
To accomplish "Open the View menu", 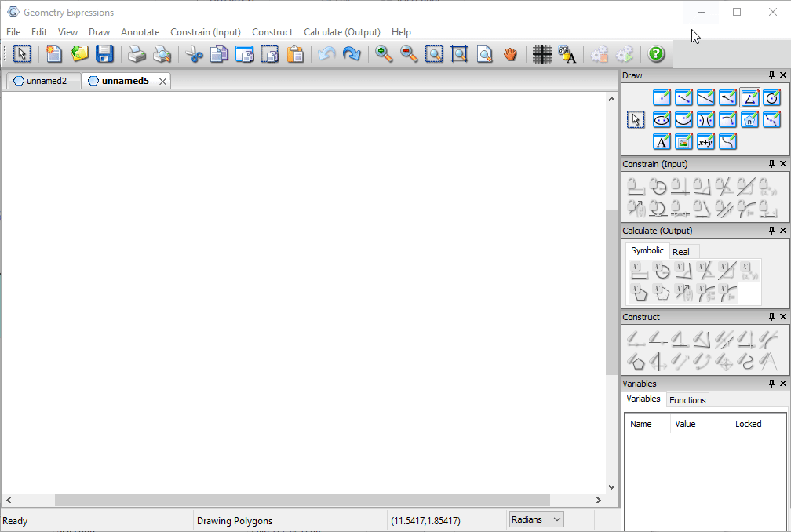I will [x=67, y=31].
